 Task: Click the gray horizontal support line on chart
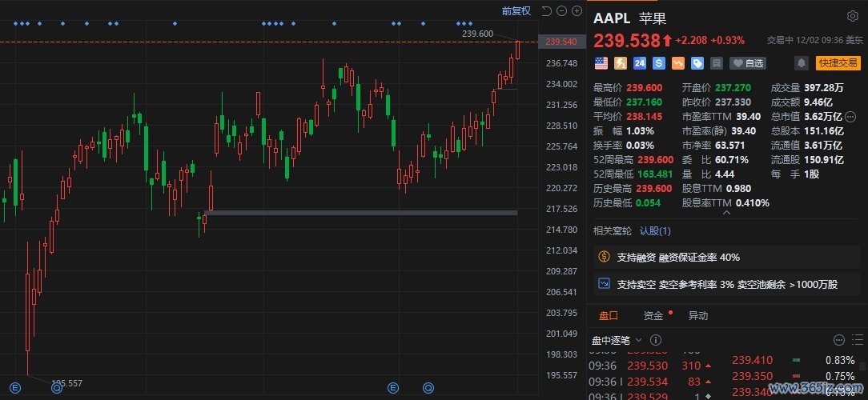pos(361,213)
